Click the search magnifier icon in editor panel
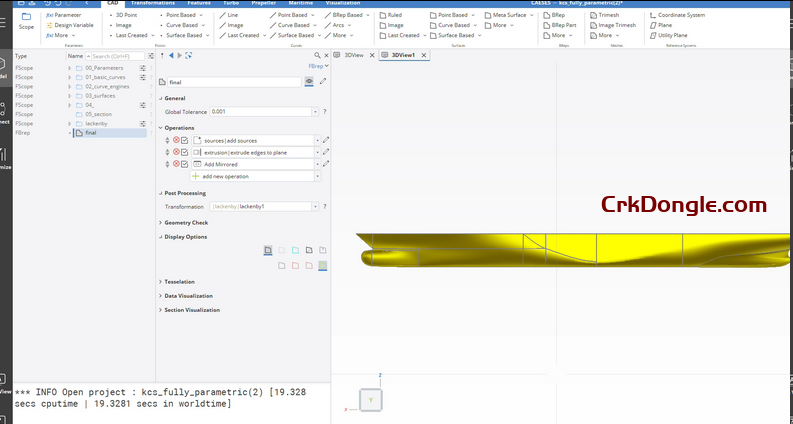793x424 pixels. 317,56
